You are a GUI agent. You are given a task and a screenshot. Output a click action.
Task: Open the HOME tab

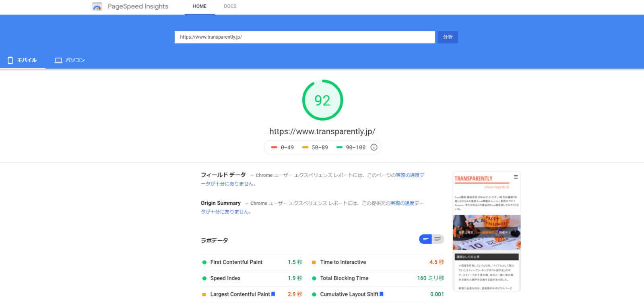pos(200,6)
